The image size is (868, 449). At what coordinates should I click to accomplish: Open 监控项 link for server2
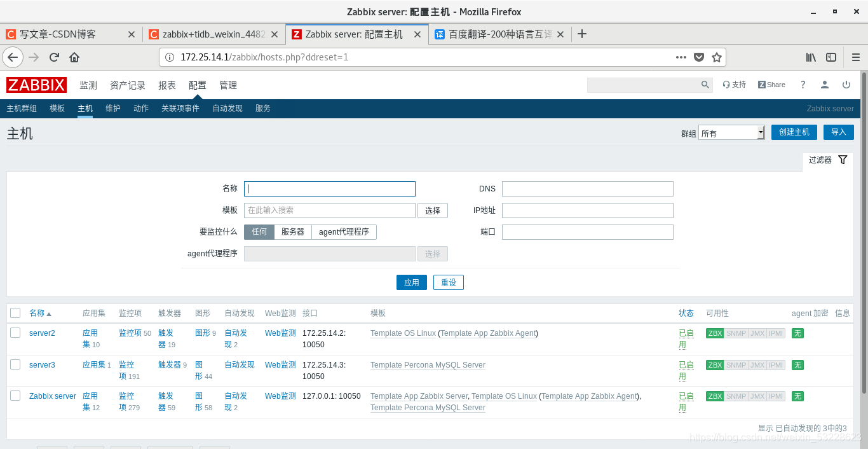tap(130, 333)
